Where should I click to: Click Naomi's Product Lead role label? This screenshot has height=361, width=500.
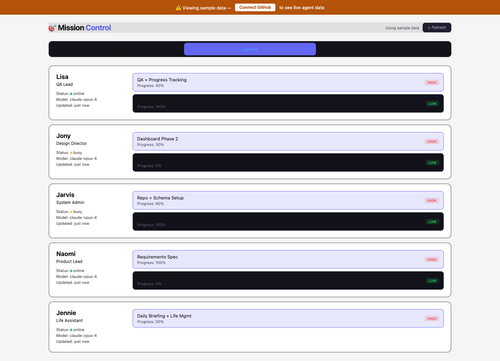pos(69,261)
